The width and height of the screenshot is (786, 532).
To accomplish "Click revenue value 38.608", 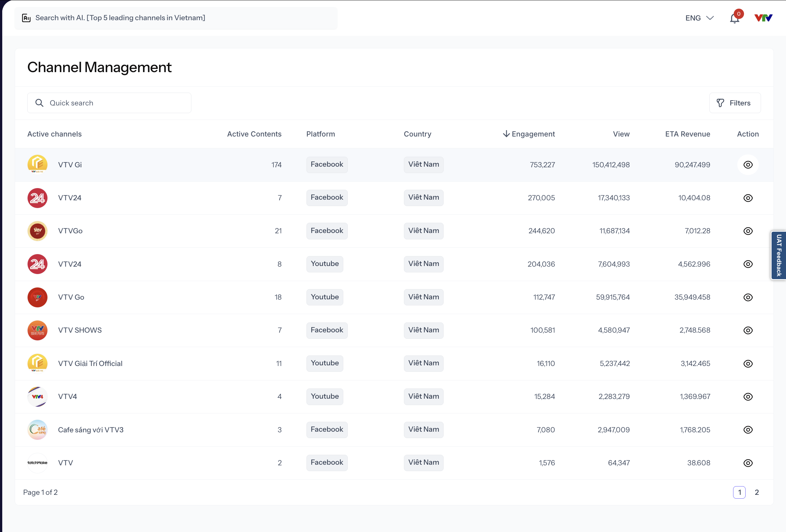I will [x=698, y=463].
